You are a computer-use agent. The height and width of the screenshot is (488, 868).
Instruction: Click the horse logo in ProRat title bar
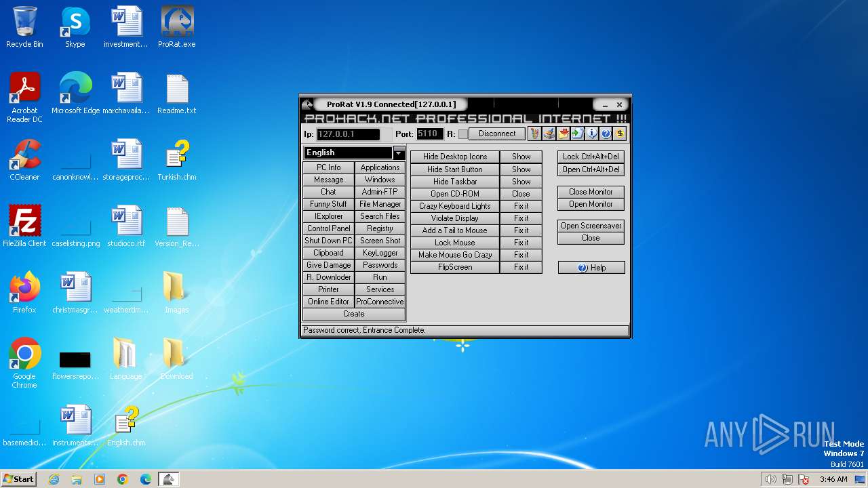pos(307,104)
